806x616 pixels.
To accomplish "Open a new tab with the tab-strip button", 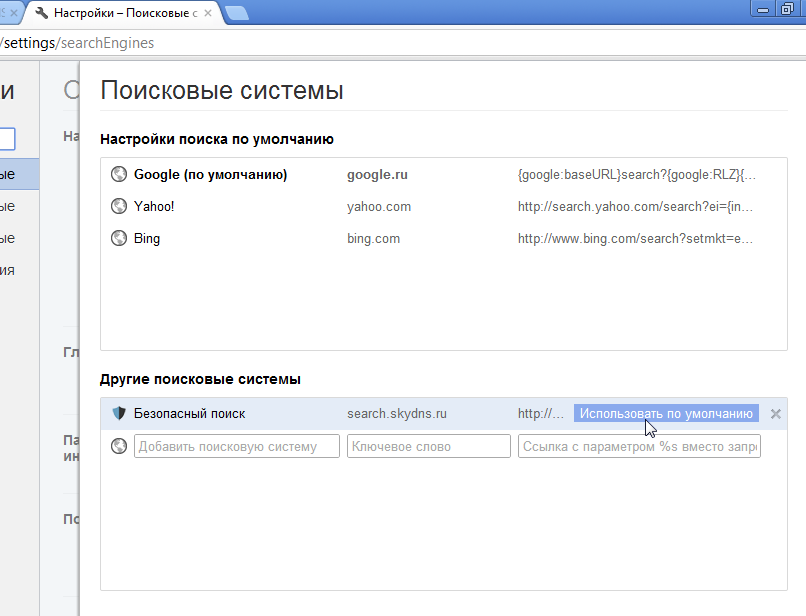I will 237,13.
